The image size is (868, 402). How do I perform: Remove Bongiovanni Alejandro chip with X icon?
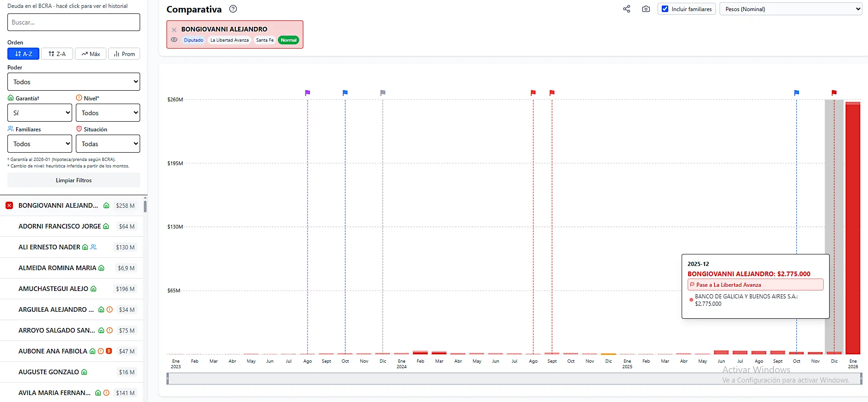174,30
